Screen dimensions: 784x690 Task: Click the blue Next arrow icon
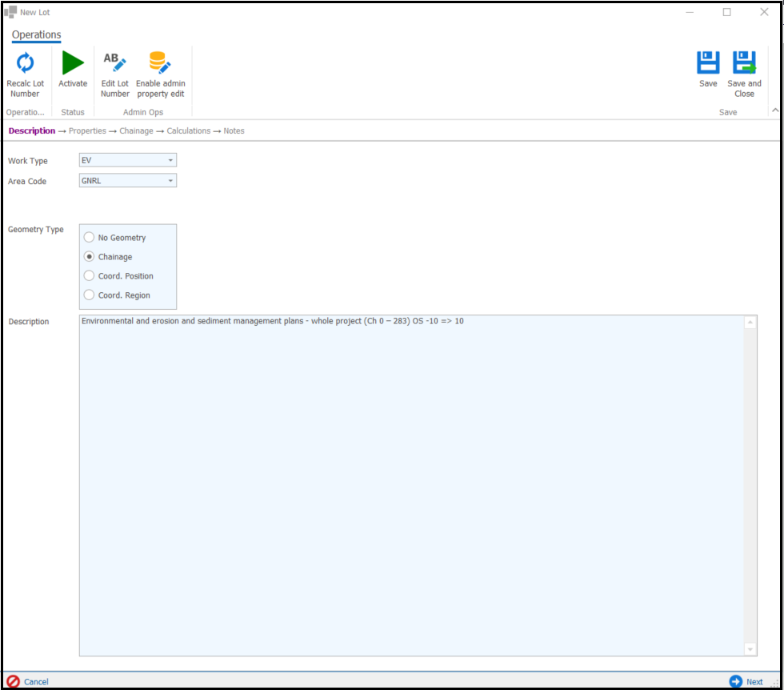[736, 681]
